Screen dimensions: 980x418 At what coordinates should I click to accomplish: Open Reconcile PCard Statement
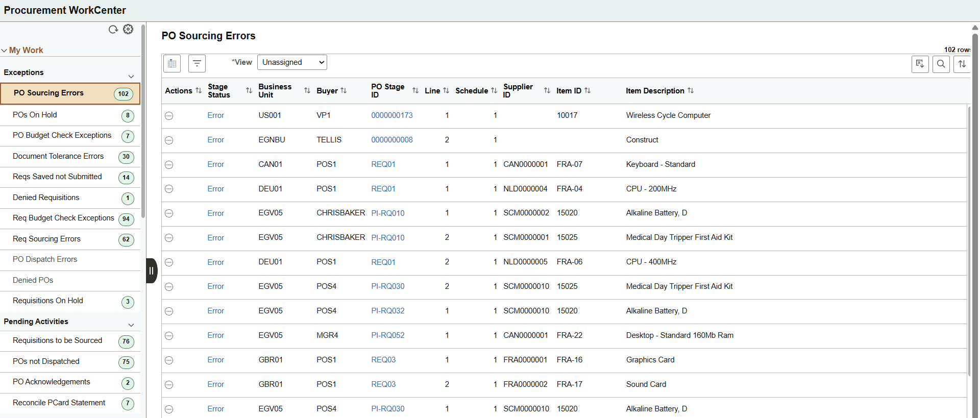point(70,403)
